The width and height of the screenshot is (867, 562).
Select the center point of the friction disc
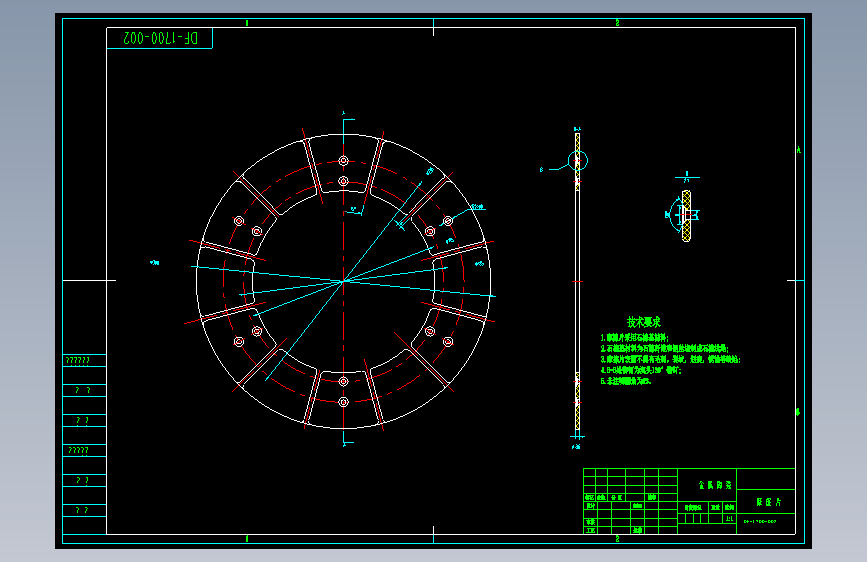click(x=343, y=281)
